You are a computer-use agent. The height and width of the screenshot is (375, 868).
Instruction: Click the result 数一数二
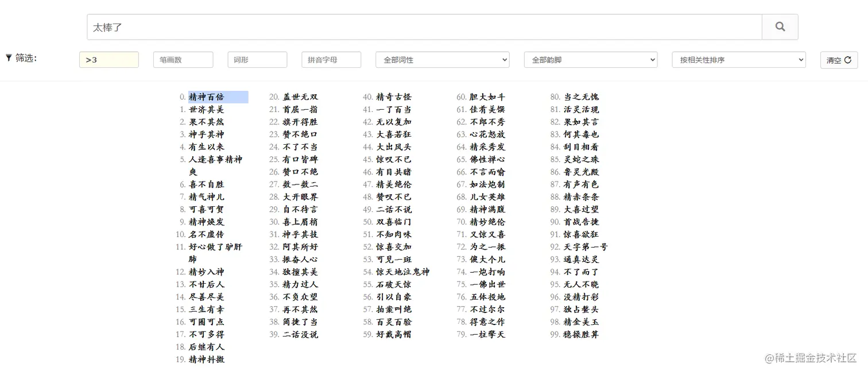(300, 184)
